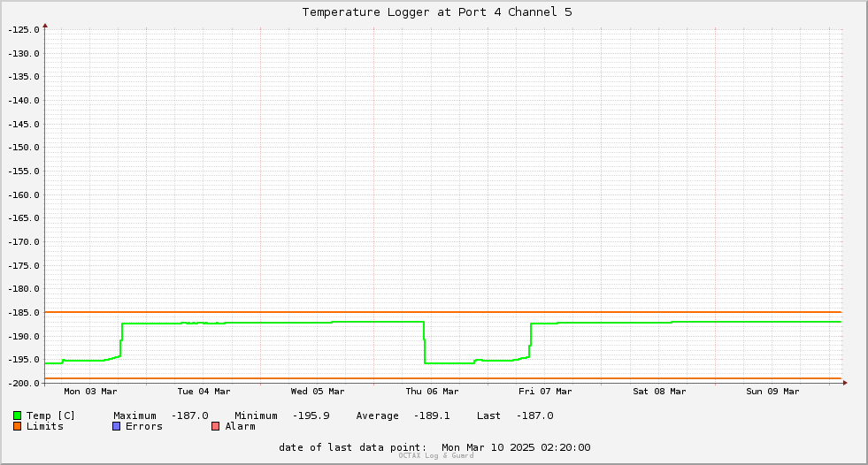Click the 'Average' statistic label
This screenshot has height=465, width=868.
click(378, 415)
